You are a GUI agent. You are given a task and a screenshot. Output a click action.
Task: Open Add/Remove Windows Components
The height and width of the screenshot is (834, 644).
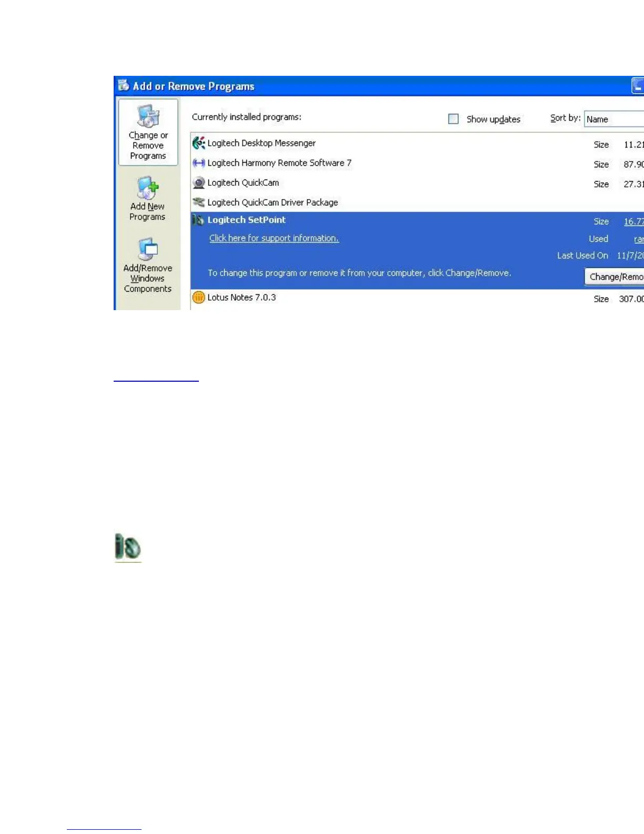(148, 265)
